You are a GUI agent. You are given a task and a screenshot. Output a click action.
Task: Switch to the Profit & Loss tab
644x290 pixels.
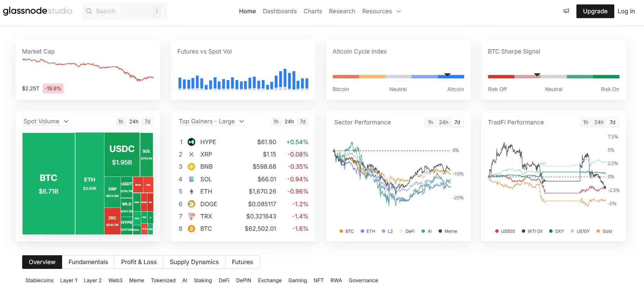(139, 262)
